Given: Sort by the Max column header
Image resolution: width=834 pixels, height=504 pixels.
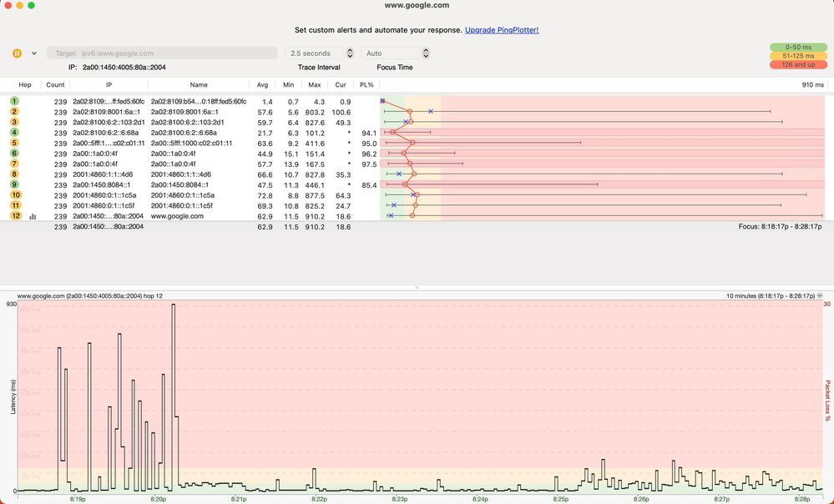Looking at the screenshot, I should click(x=315, y=85).
